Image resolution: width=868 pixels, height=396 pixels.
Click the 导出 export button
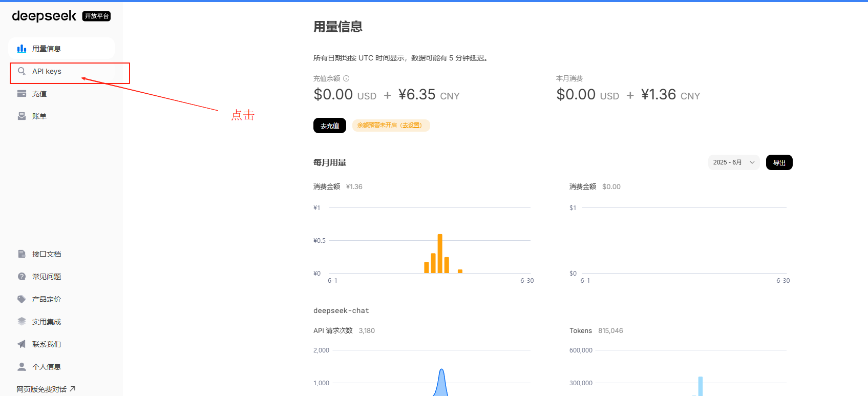(x=779, y=162)
